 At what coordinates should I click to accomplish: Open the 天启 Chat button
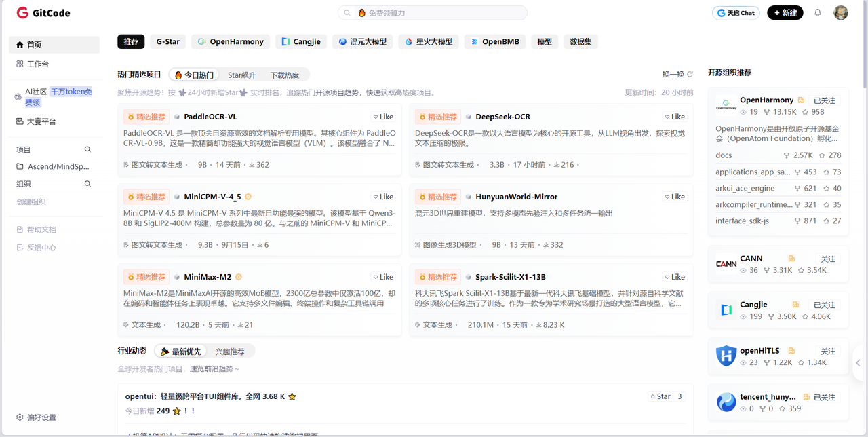[x=736, y=13]
